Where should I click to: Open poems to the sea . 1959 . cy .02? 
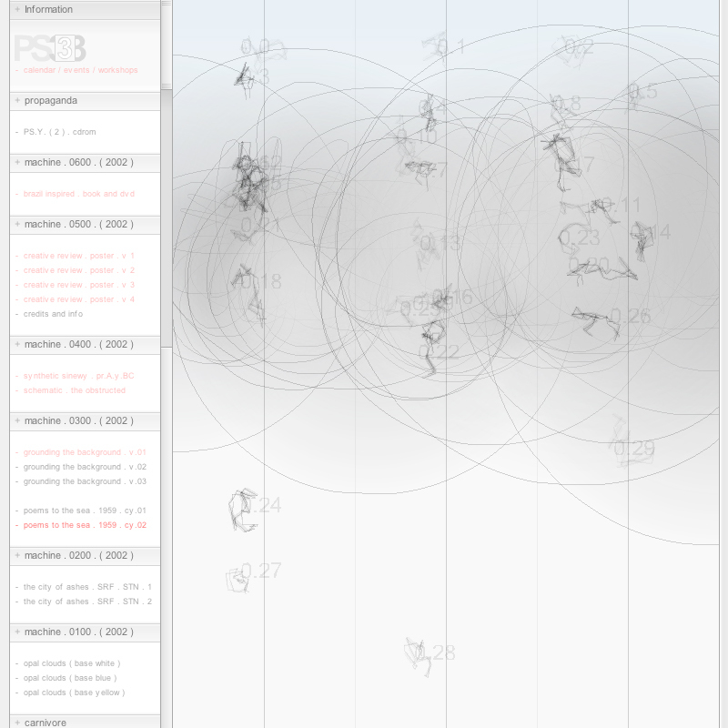[x=85, y=525]
